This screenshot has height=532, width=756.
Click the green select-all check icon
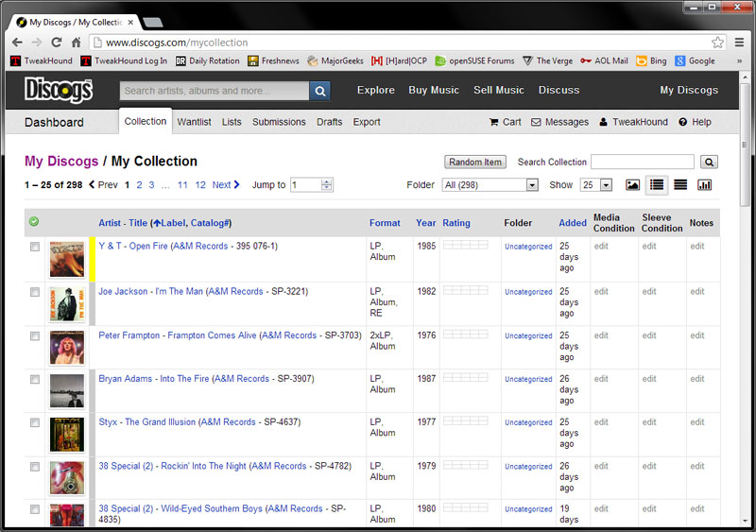(x=34, y=222)
